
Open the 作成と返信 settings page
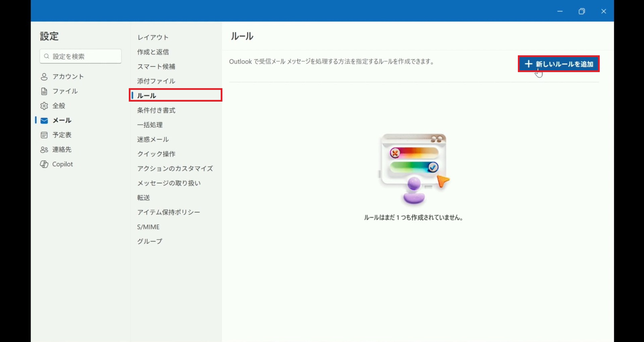153,52
